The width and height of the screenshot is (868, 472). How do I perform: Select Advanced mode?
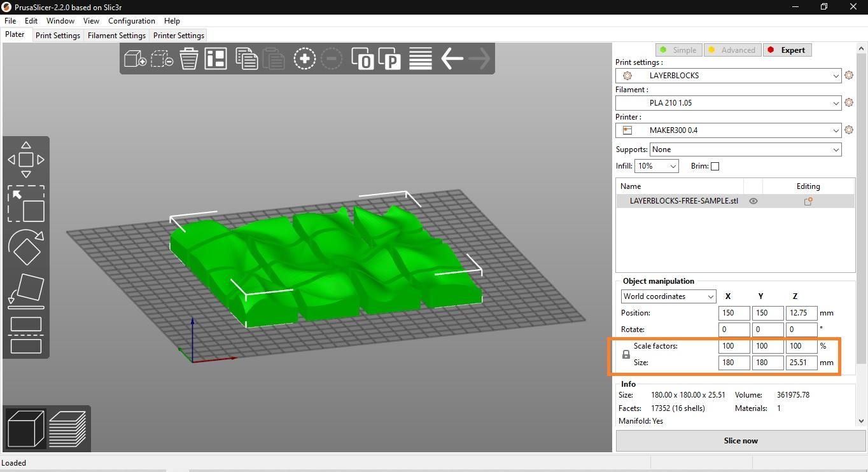[x=732, y=50]
